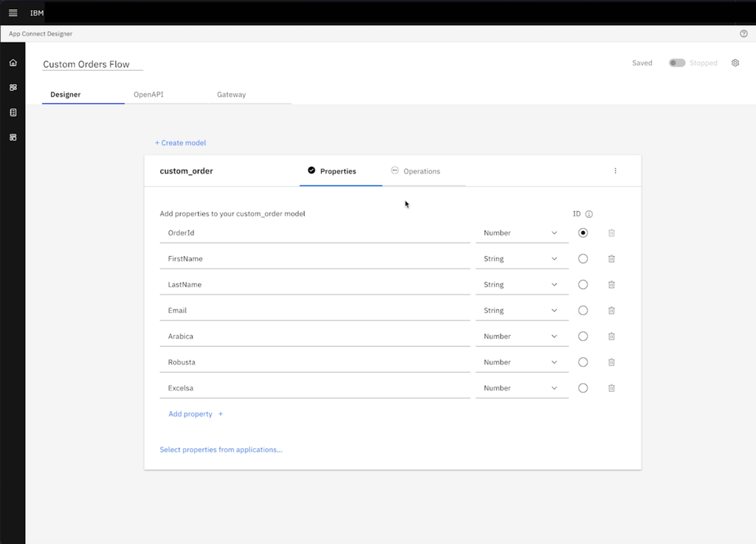The image size is (756, 544).
Task: Click Select properties from applications link
Action: (221, 450)
